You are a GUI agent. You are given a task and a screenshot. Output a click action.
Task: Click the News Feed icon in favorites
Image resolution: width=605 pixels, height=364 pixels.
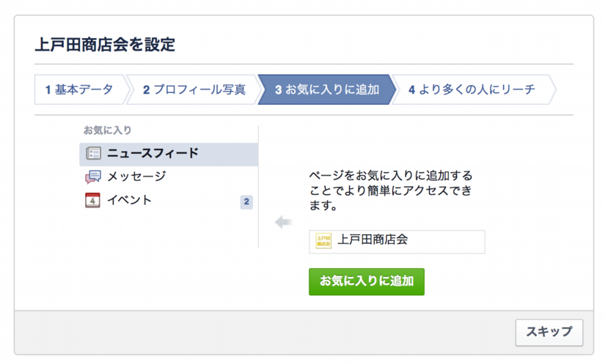[93, 154]
